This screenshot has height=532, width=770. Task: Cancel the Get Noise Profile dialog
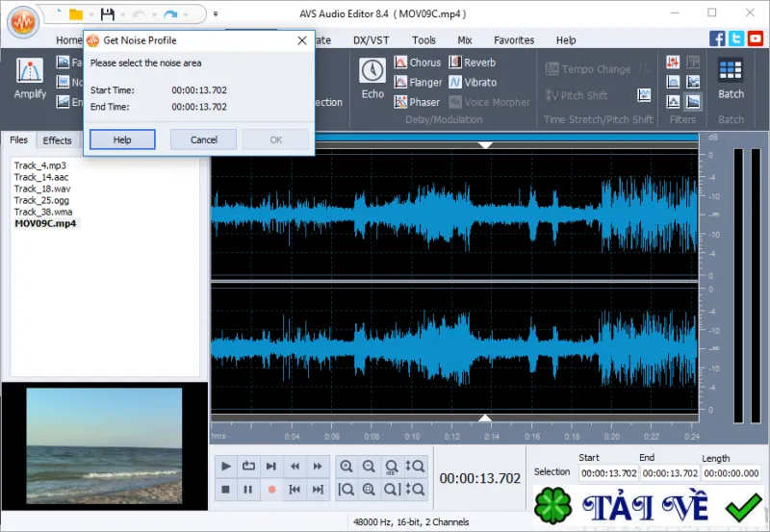coord(203,139)
